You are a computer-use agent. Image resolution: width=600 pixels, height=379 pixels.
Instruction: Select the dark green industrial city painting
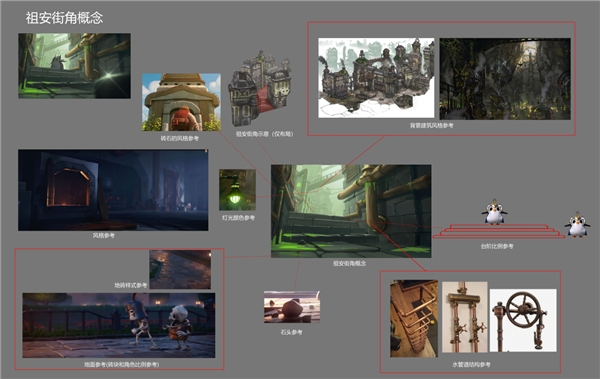(505, 79)
